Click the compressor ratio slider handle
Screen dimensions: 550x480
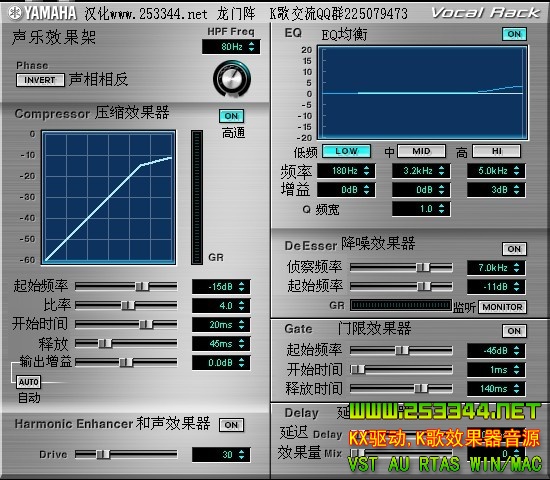128,305
